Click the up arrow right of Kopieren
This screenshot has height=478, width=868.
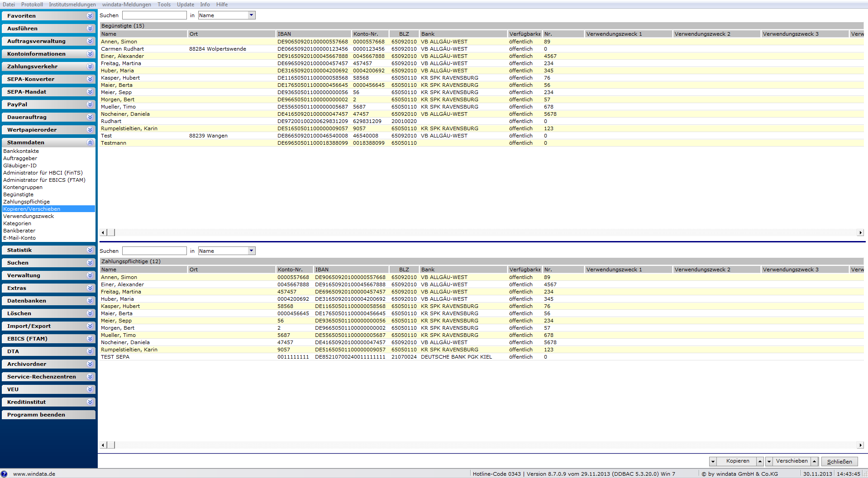[760, 461]
